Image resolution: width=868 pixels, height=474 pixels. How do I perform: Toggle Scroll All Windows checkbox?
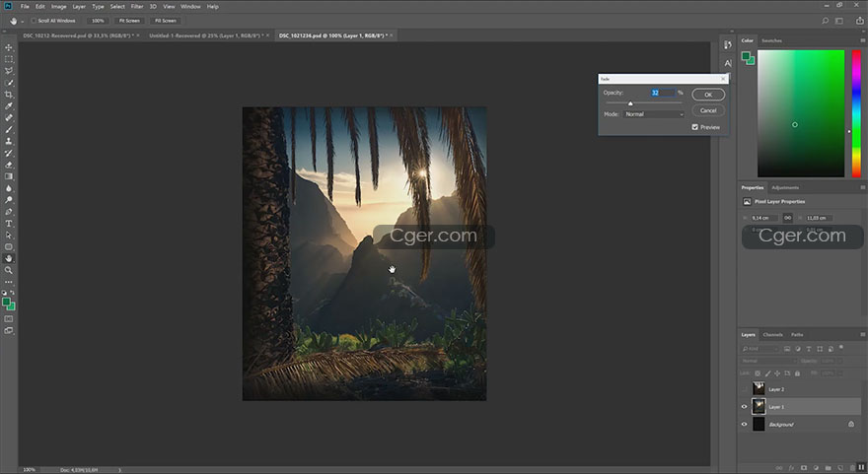pos(34,21)
